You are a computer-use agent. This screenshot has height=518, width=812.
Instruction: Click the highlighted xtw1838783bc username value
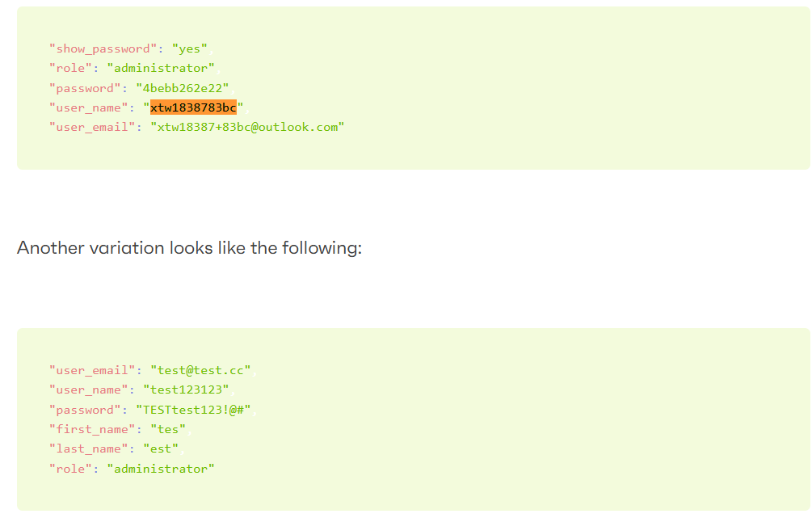click(x=193, y=107)
